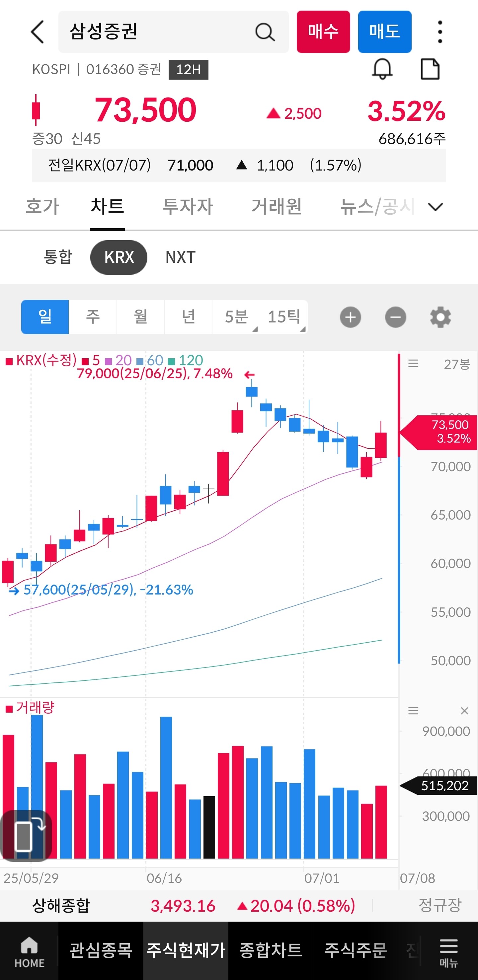Tap the black volume bar
This screenshot has width=478, height=980.
pos(209,827)
